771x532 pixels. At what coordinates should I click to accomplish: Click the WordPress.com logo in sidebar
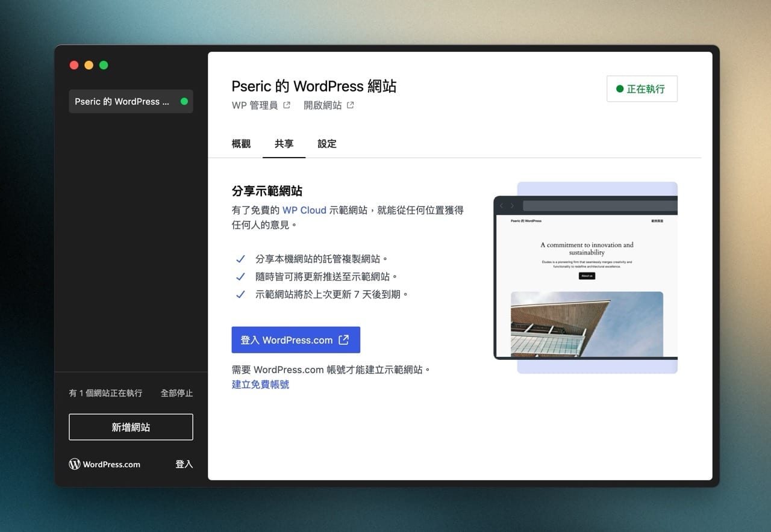pos(105,464)
